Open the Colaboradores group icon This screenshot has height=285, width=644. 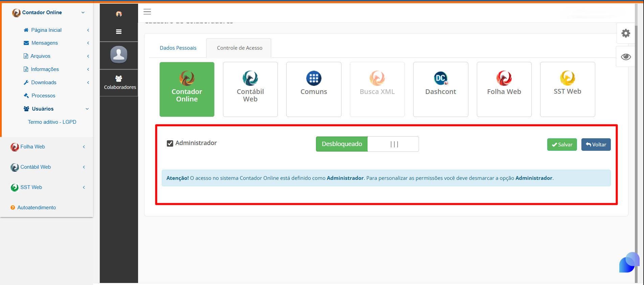[x=119, y=78]
